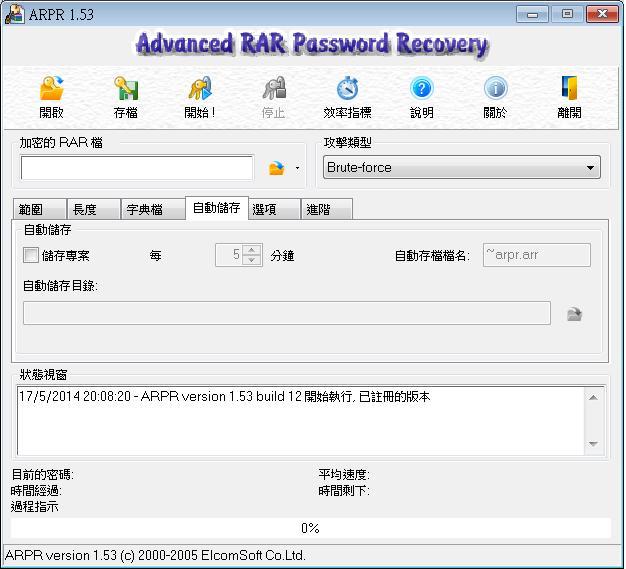Click the 開啟 (Open) toolbar icon
The width and height of the screenshot is (626, 569).
[52, 89]
